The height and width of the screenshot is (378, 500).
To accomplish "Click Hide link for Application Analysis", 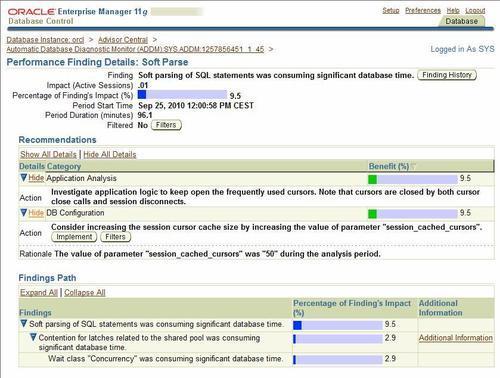I will pyautogui.click(x=36, y=178).
